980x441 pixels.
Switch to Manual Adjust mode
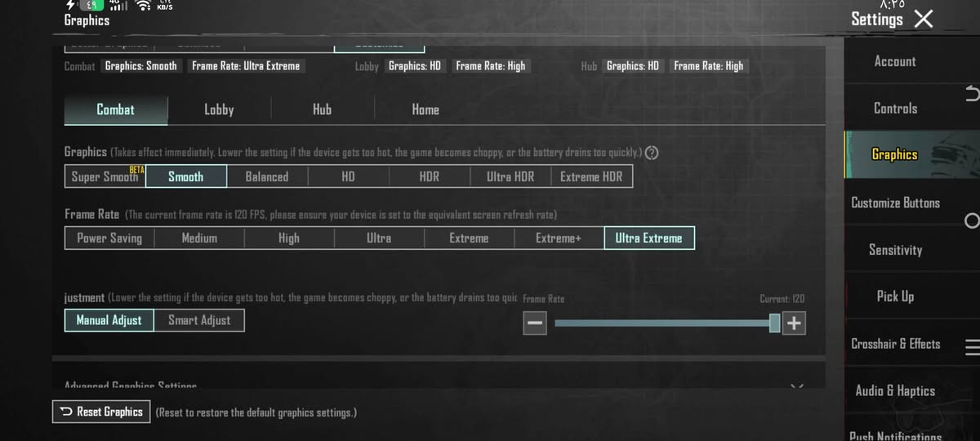coord(109,320)
